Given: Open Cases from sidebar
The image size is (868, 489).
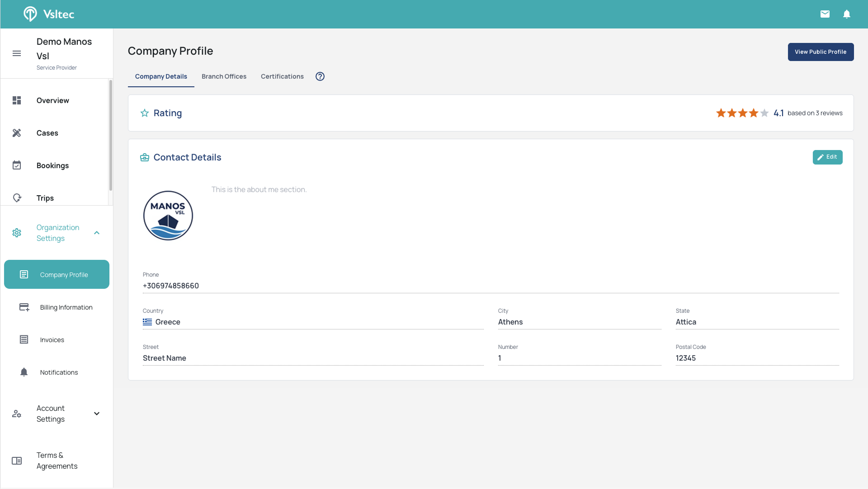Looking at the screenshot, I should (47, 133).
